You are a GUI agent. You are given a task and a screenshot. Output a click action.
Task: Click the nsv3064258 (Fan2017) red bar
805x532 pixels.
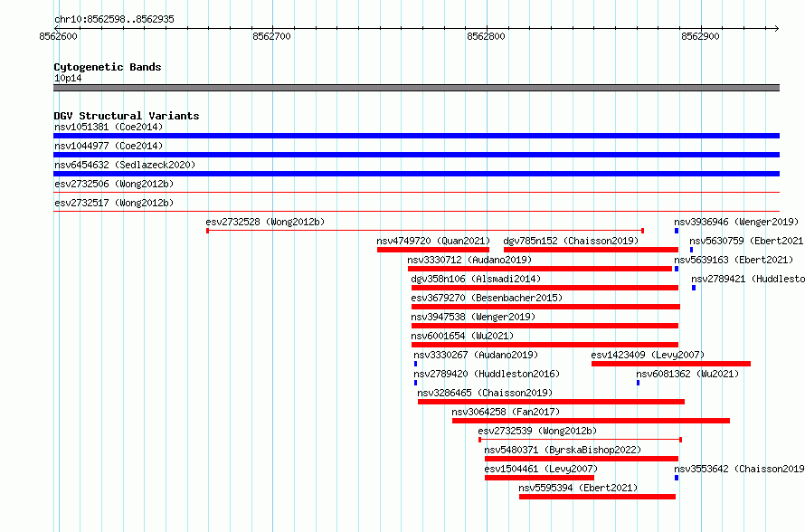591,421
